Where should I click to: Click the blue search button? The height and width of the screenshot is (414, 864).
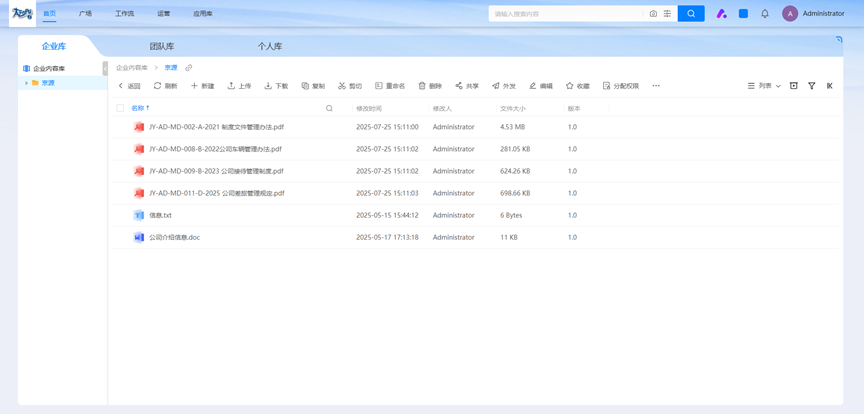(x=691, y=14)
